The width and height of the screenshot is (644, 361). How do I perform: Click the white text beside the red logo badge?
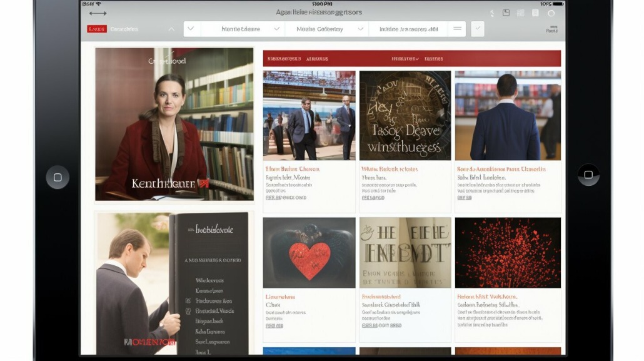(124, 29)
